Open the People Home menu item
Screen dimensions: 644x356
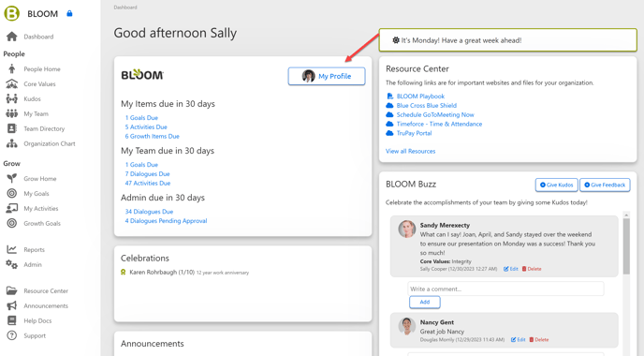[42, 69]
